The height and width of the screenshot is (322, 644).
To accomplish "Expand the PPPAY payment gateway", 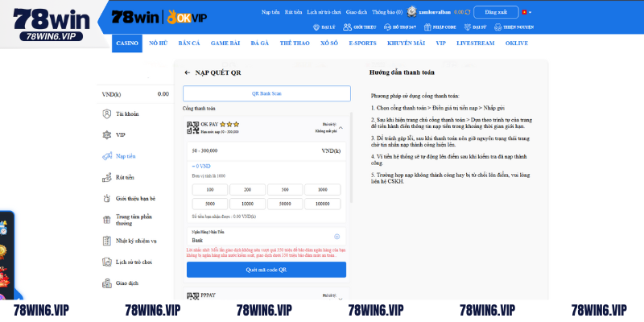I will pyautogui.click(x=341, y=298).
